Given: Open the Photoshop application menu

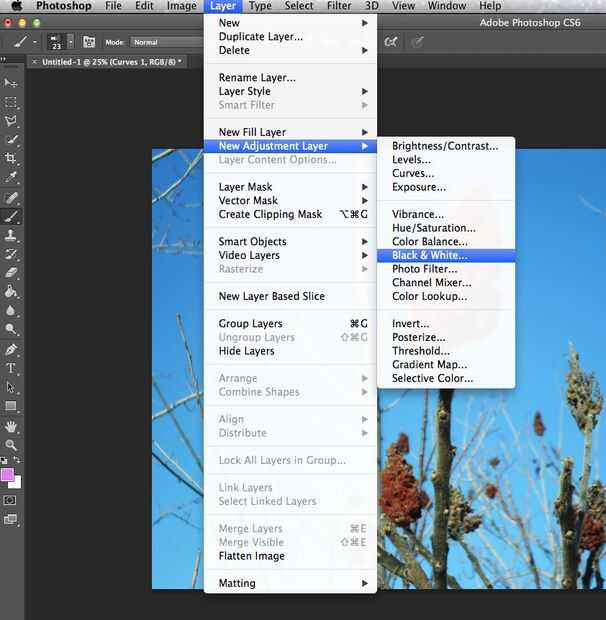Looking at the screenshot, I should pyautogui.click(x=64, y=6).
